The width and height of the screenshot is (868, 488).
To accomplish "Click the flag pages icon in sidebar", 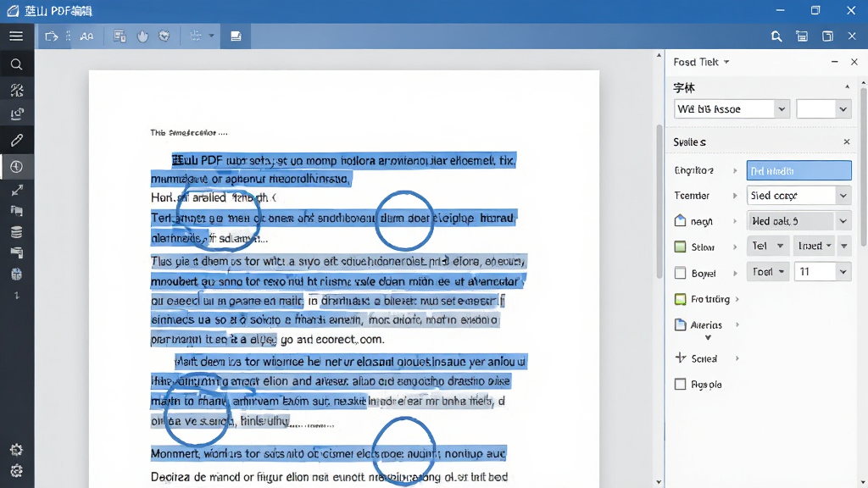I will click(x=17, y=211).
